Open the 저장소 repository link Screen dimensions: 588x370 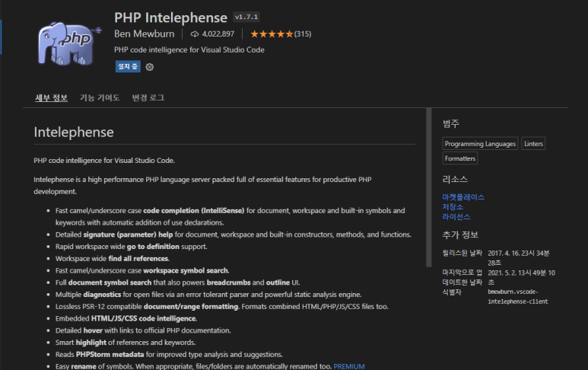(x=453, y=207)
